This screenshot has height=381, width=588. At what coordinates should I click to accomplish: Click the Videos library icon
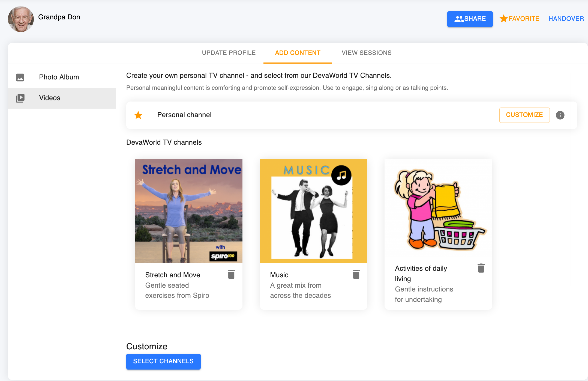pyautogui.click(x=20, y=98)
